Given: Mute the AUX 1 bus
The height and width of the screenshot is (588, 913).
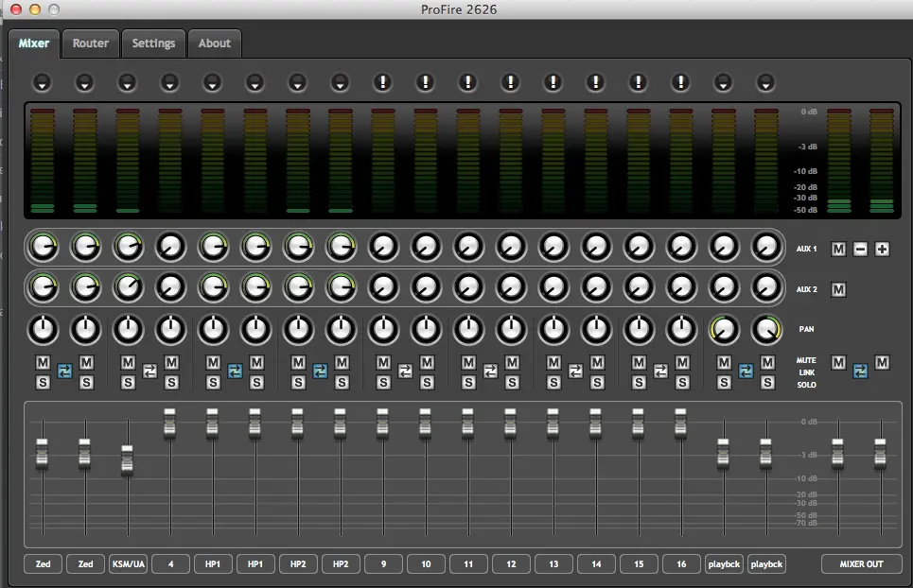Looking at the screenshot, I should point(838,250).
